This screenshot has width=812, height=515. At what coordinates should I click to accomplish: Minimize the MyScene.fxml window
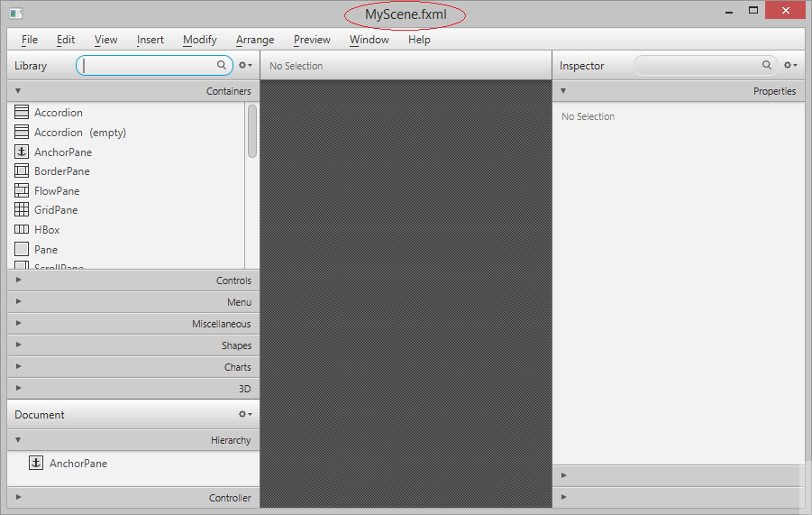[x=729, y=11]
